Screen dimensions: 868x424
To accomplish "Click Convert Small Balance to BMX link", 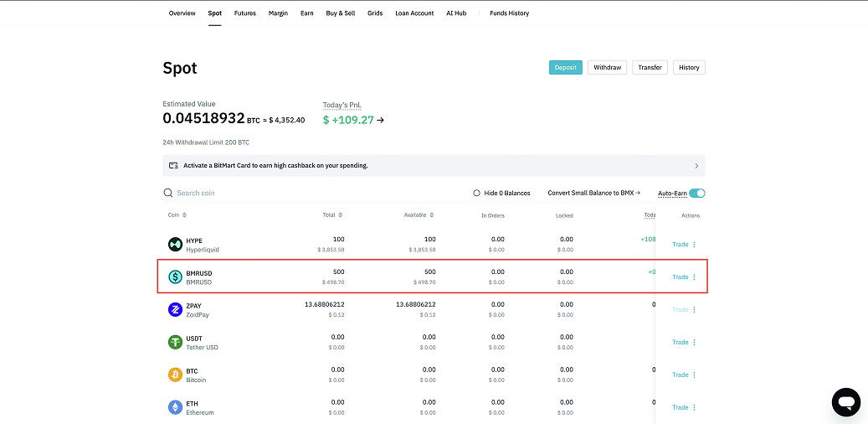I will [x=594, y=194].
